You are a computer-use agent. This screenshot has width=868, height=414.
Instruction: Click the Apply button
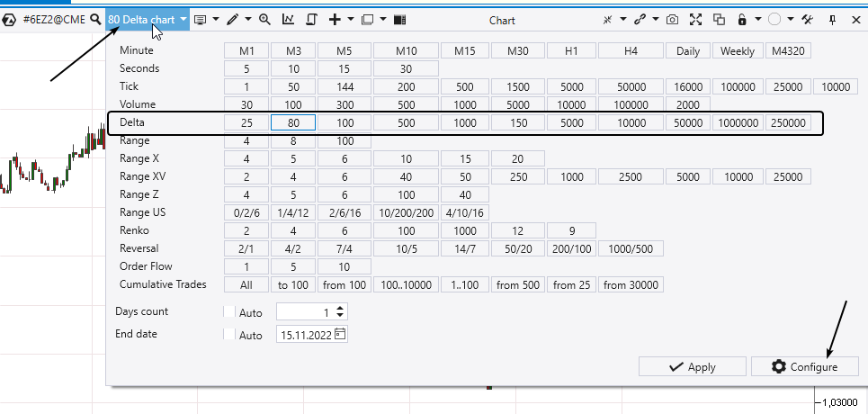point(692,366)
